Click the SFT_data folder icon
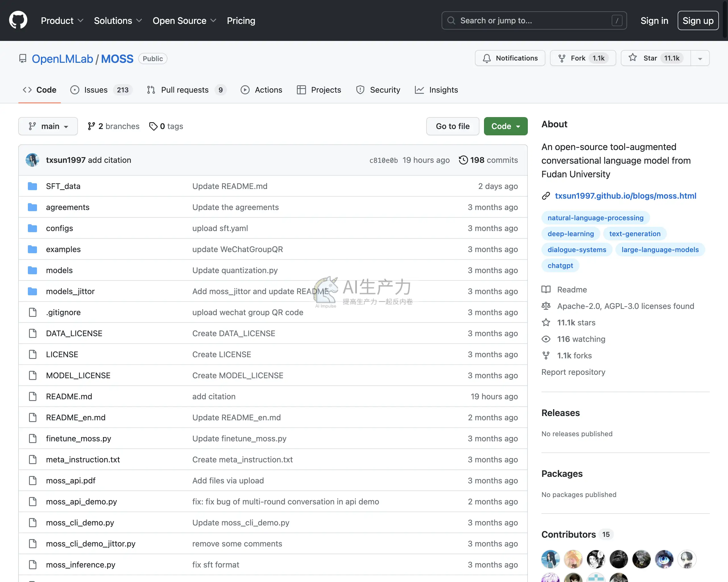 [32, 186]
